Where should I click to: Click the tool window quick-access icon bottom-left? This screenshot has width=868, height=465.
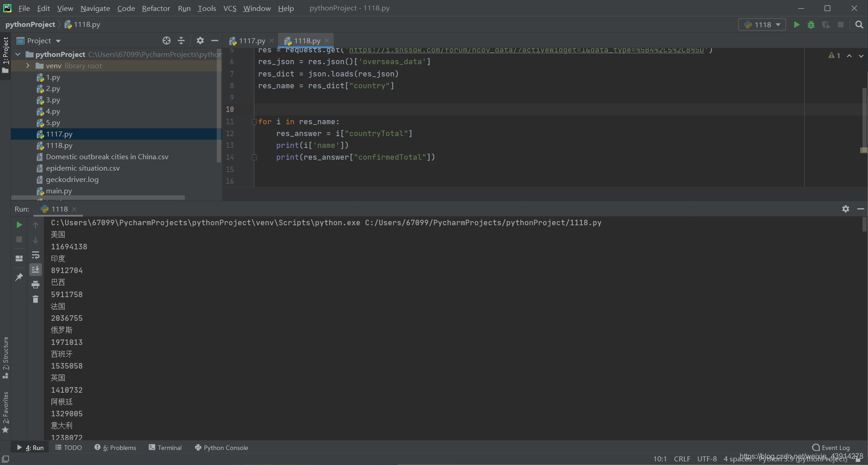click(5, 459)
